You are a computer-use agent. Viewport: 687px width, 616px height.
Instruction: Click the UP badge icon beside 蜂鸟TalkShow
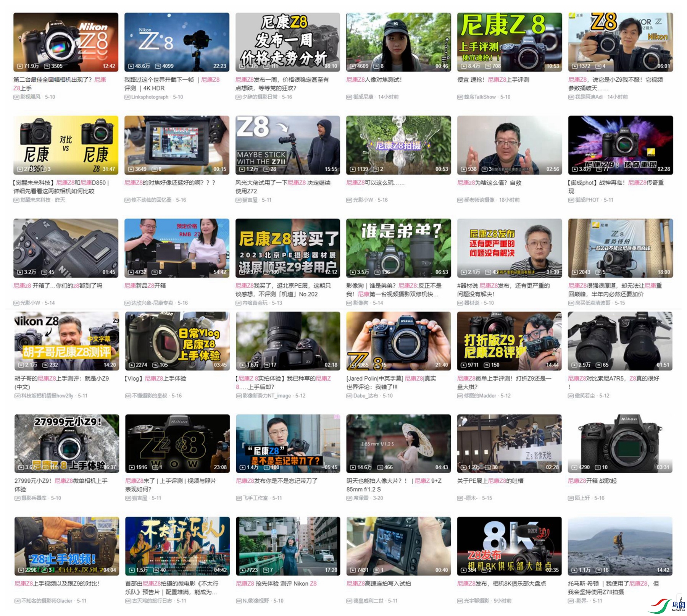[x=460, y=97]
